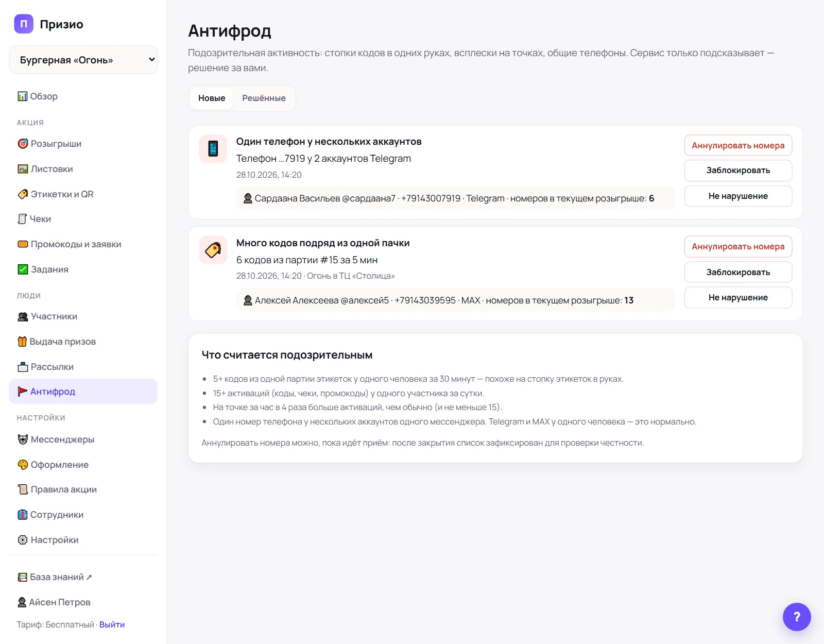This screenshot has width=824, height=644.
Task: Annul numbers for the ...7919 phone alert
Action: pos(738,145)
